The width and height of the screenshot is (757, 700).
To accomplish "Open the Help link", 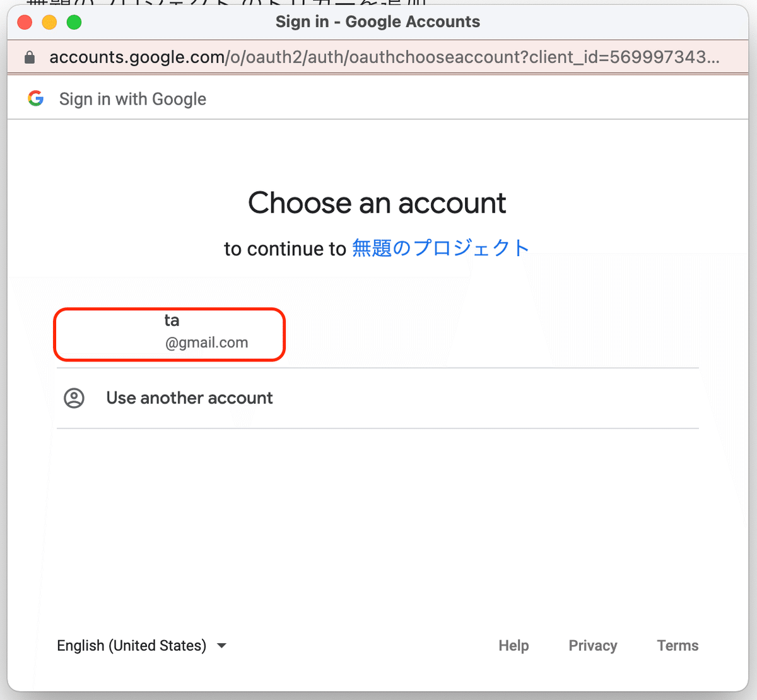I will [513, 646].
